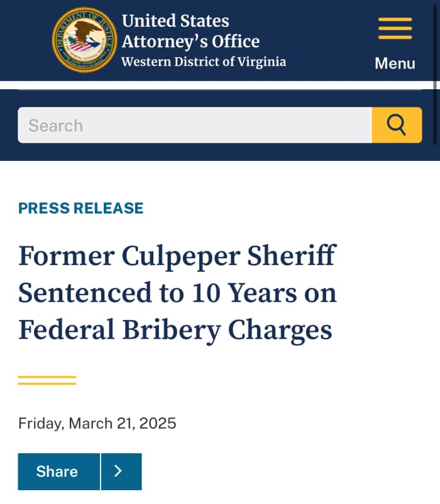The width and height of the screenshot is (440, 504).
Task: Select the PRESS RELEASE category label
Action: coord(80,208)
